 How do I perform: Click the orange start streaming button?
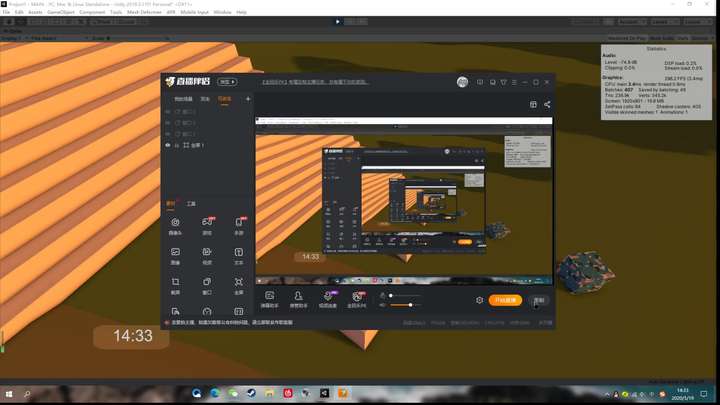tap(505, 300)
